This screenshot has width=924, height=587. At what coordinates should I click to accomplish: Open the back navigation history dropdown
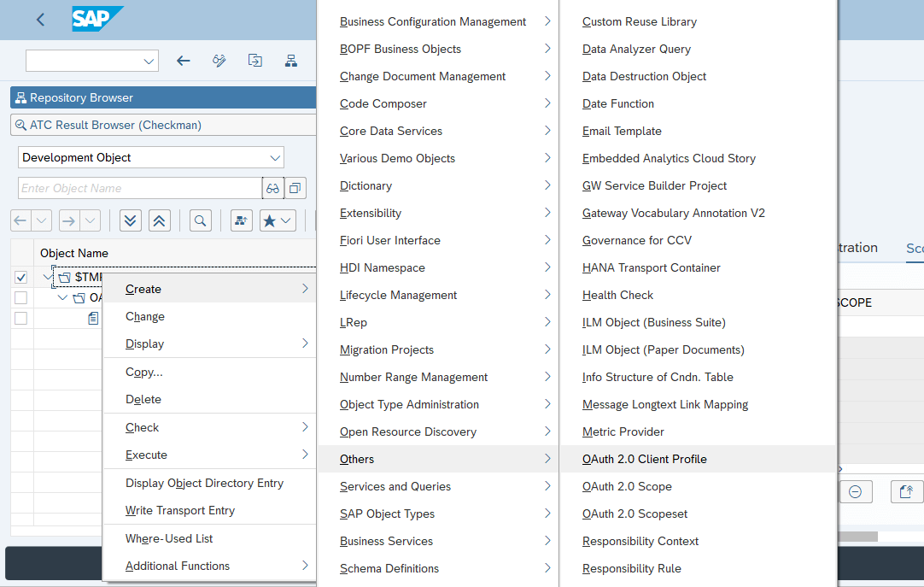point(41,221)
